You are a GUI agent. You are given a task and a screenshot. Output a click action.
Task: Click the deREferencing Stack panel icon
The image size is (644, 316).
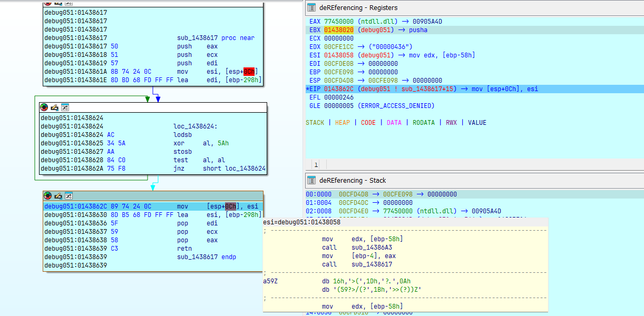click(311, 180)
